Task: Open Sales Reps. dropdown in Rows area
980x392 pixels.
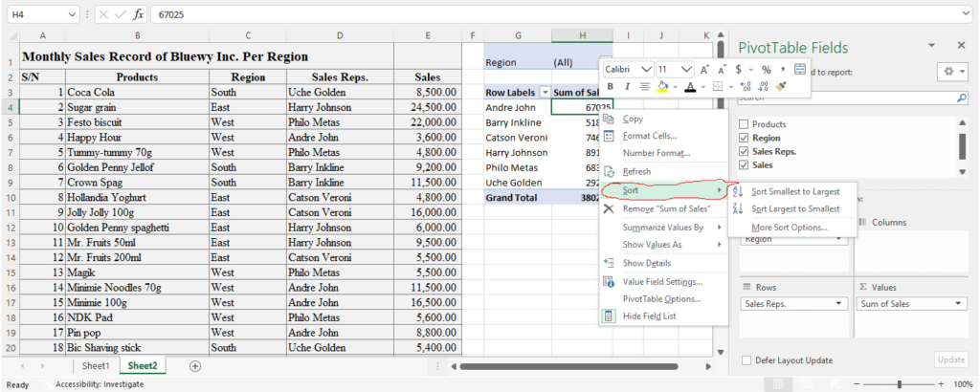Action: tap(837, 304)
